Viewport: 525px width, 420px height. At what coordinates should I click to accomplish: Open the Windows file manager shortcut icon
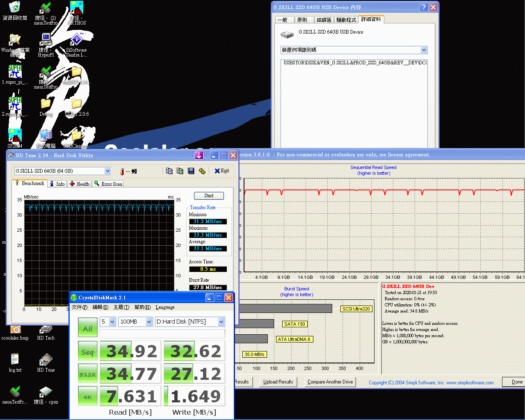click(15, 39)
